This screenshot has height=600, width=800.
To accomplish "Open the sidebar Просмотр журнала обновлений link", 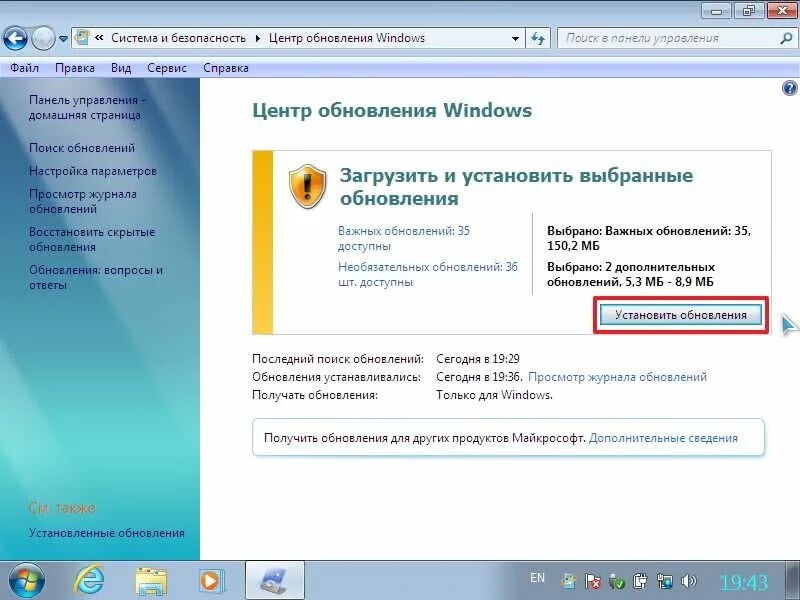I will coord(83,202).
